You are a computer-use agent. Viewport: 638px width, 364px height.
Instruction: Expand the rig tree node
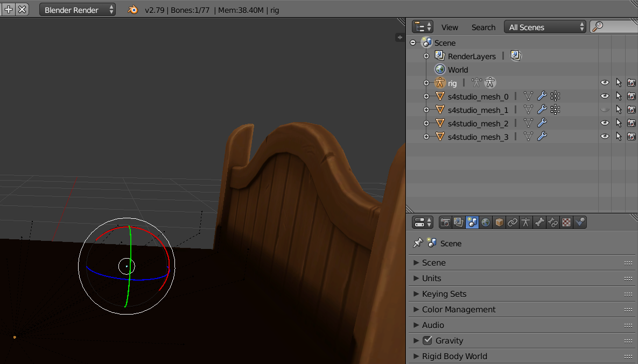426,83
